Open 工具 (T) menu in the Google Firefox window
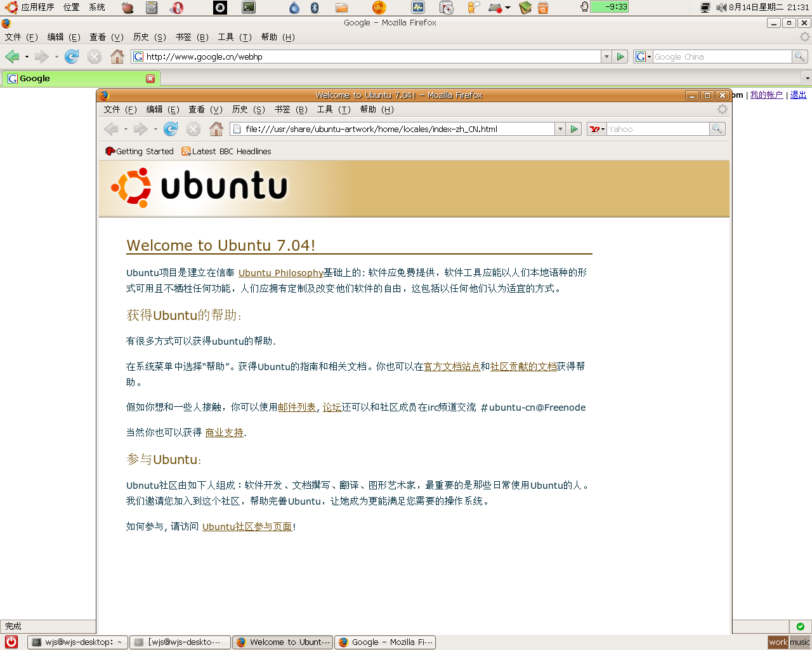 235,37
